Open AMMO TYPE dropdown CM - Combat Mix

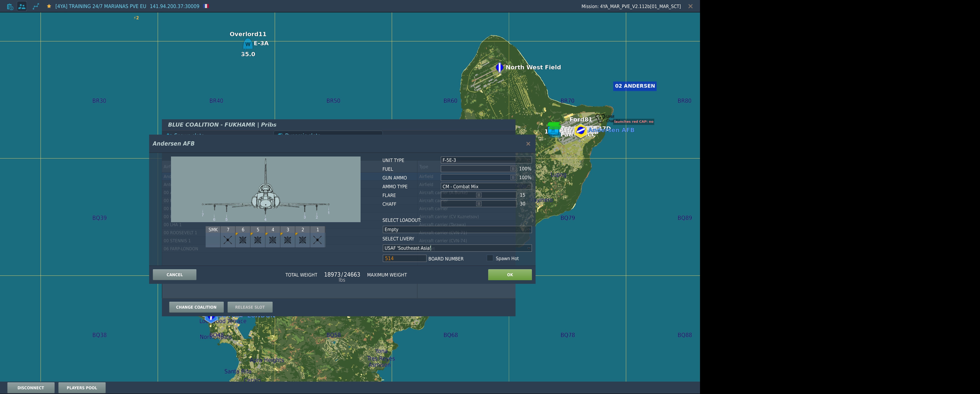486,187
